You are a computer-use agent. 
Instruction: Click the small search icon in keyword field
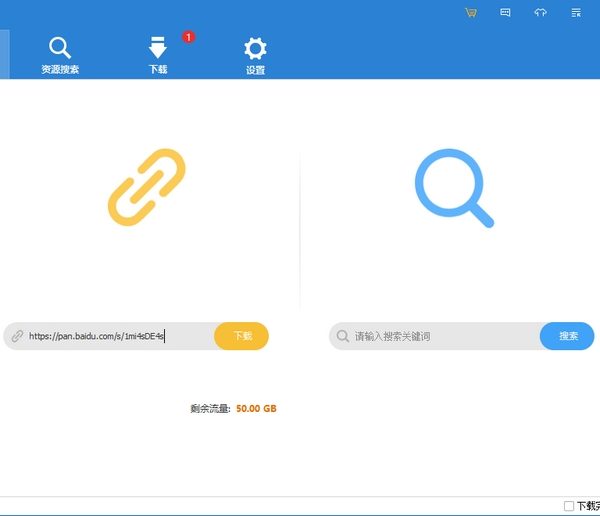pos(343,337)
